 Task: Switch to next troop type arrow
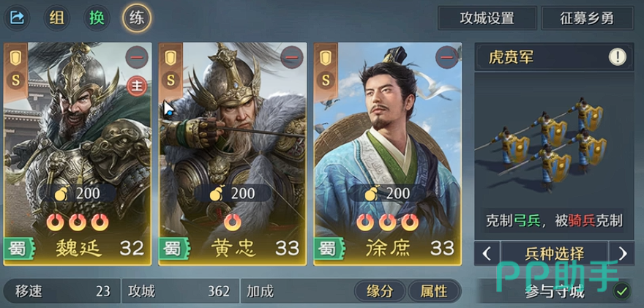622,253
